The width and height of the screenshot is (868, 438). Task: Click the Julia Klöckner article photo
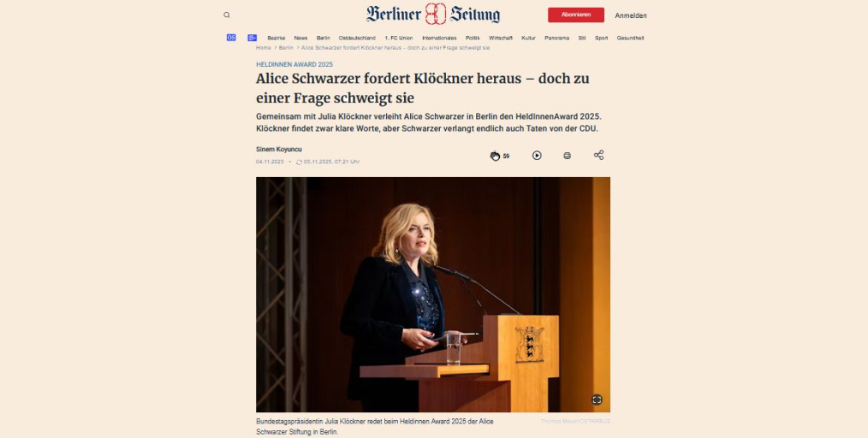433,294
